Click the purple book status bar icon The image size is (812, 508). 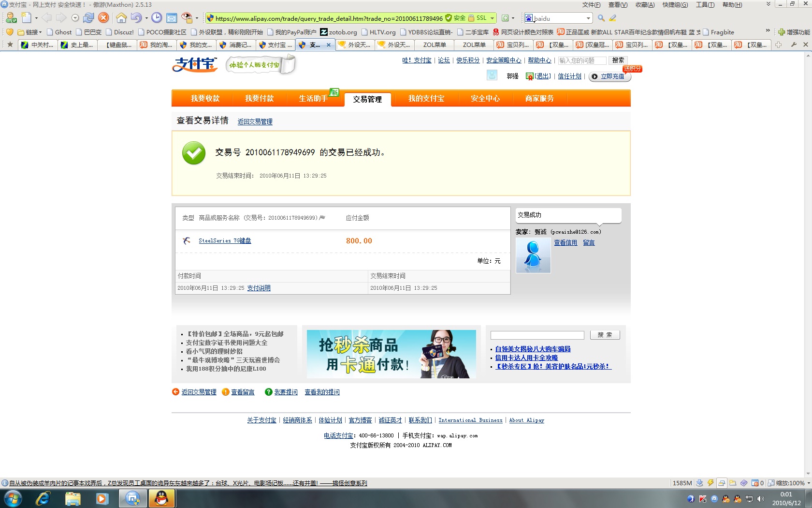point(744,483)
